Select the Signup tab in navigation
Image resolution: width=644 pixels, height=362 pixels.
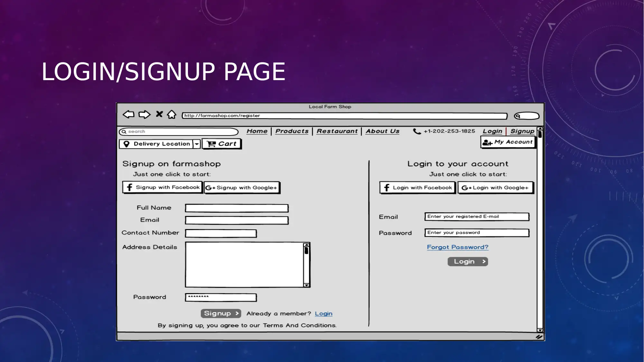pyautogui.click(x=522, y=131)
